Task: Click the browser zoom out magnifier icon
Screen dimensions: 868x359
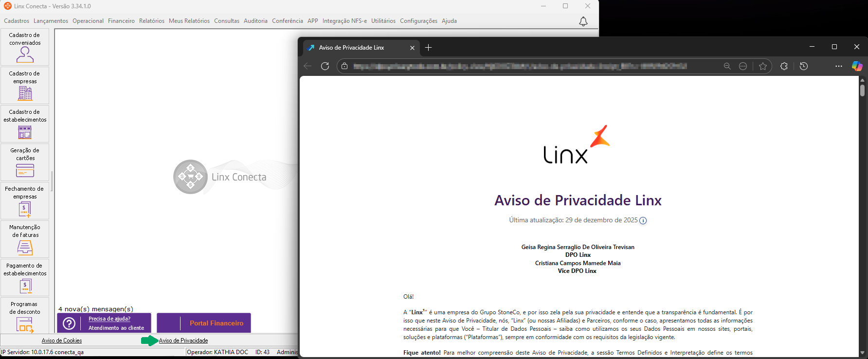Action: click(727, 66)
